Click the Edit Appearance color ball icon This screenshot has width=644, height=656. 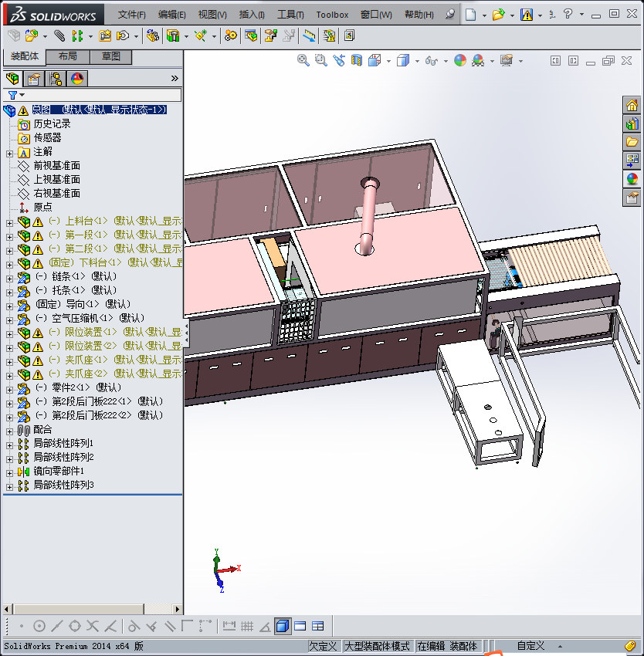[x=460, y=61]
